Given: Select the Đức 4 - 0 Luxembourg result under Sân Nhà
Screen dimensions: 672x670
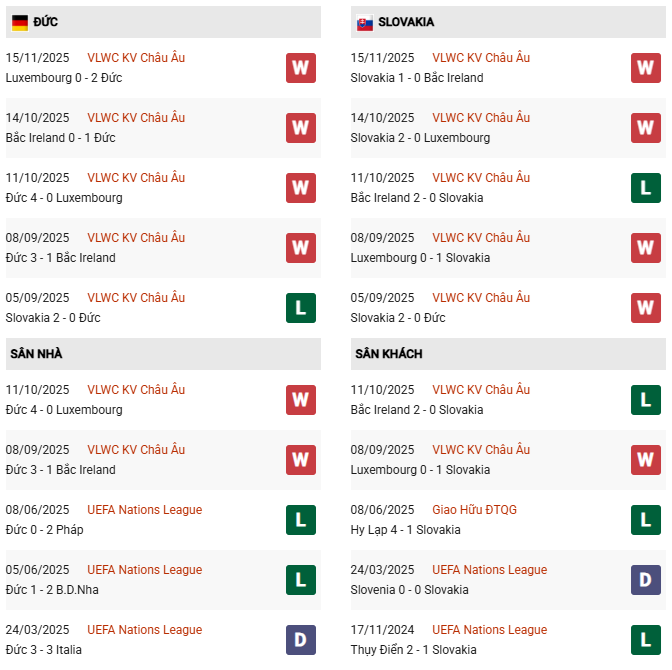Looking at the screenshot, I should [x=64, y=410].
